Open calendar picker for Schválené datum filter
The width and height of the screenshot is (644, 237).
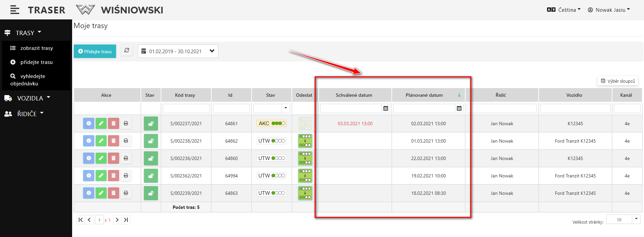(386, 108)
